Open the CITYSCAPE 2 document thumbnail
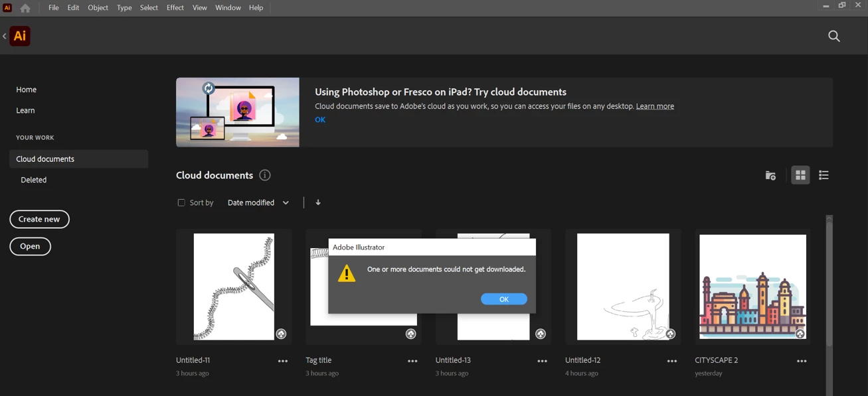The height and width of the screenshot is (396, 868). (x=752, y=287)
